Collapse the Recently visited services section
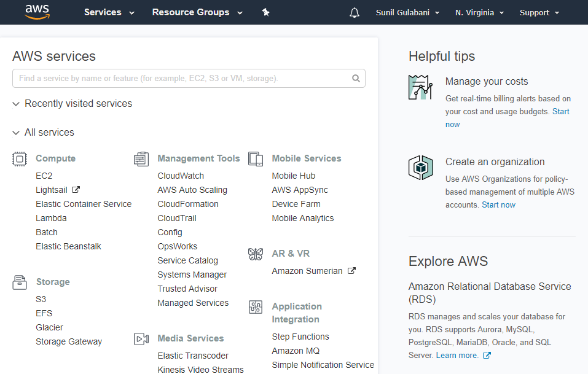The width and height of the screenshot is (588, 374). pyautogui.click(x=73, y=103)
